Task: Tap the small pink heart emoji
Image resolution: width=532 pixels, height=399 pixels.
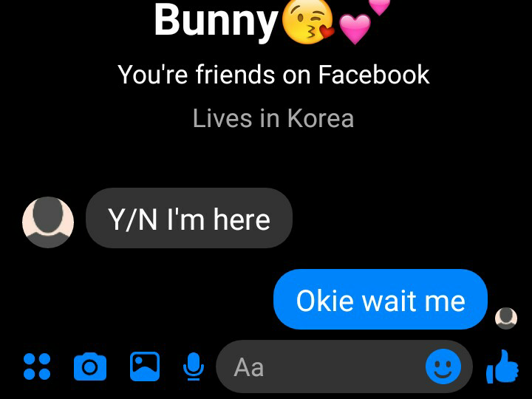Action: 379,7
